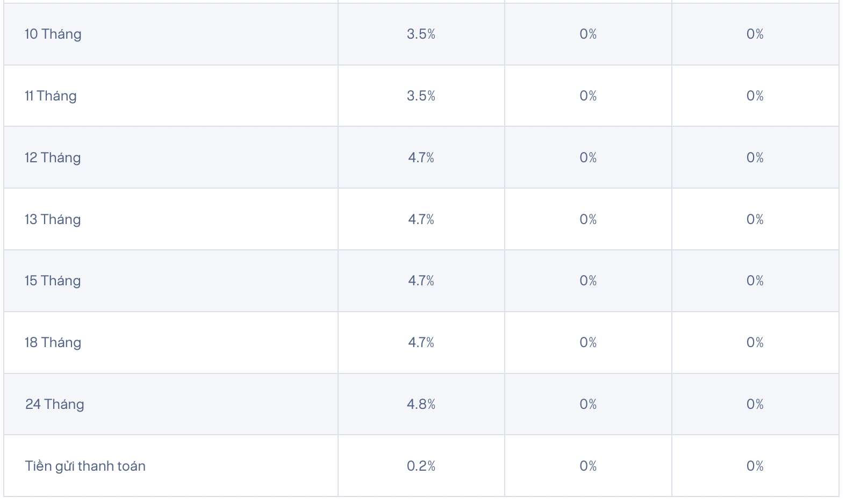This screenshot has width=846, height=504.
Task: Click the third-column 0% in 15 Tháng row
Action: pyautogui.click(x=588, y=281)
